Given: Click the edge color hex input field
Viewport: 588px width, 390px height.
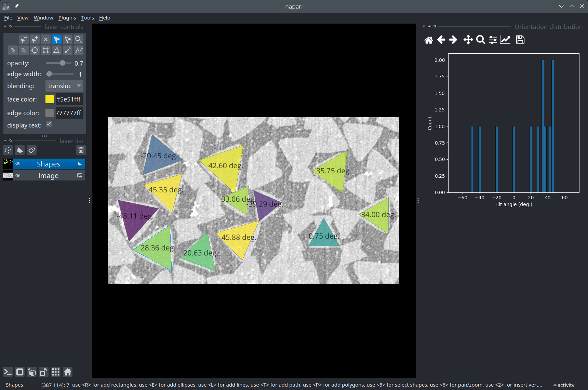Looking at the screenshot, I should coord(69,113).
